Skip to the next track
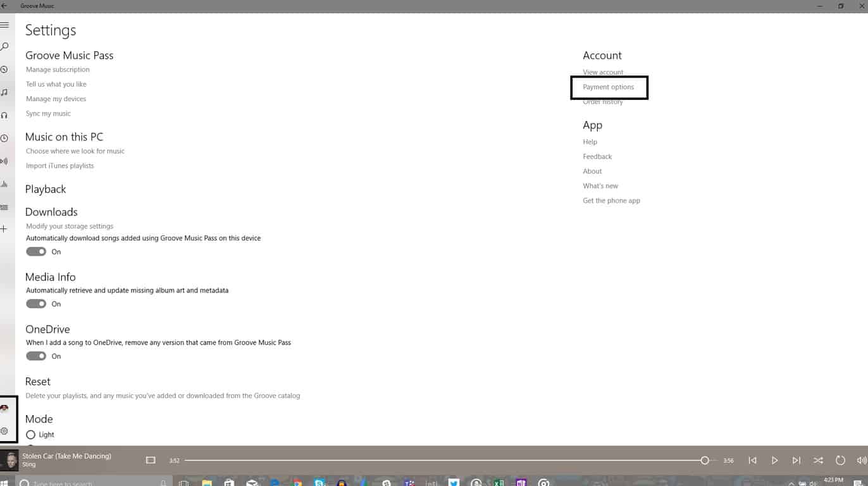Image resolution: width=868 pixels, height=486 pixels. 797,460
